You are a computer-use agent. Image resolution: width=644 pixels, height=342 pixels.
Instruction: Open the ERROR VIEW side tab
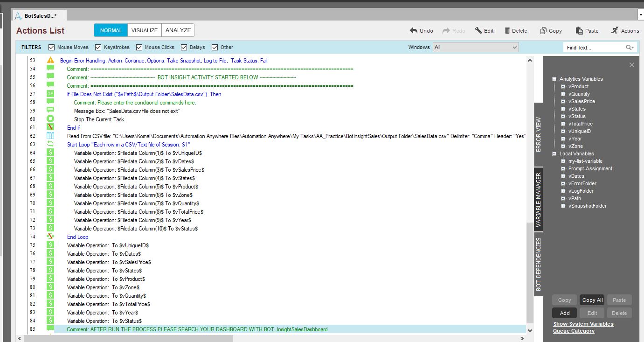click(x=539, y=134)
